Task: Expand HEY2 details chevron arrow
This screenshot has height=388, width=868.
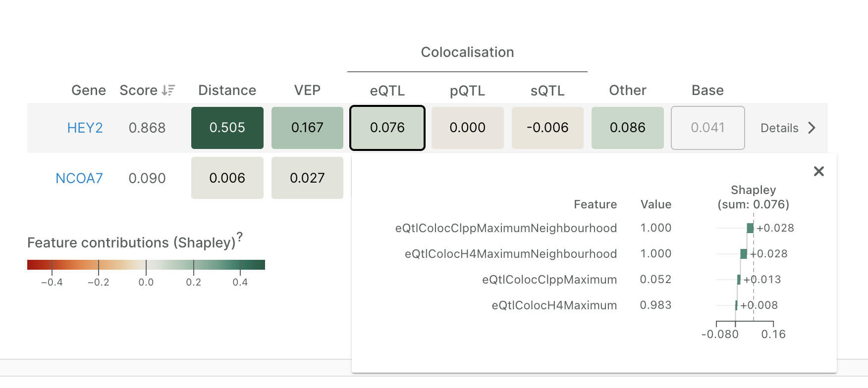Action: [812, 128]
